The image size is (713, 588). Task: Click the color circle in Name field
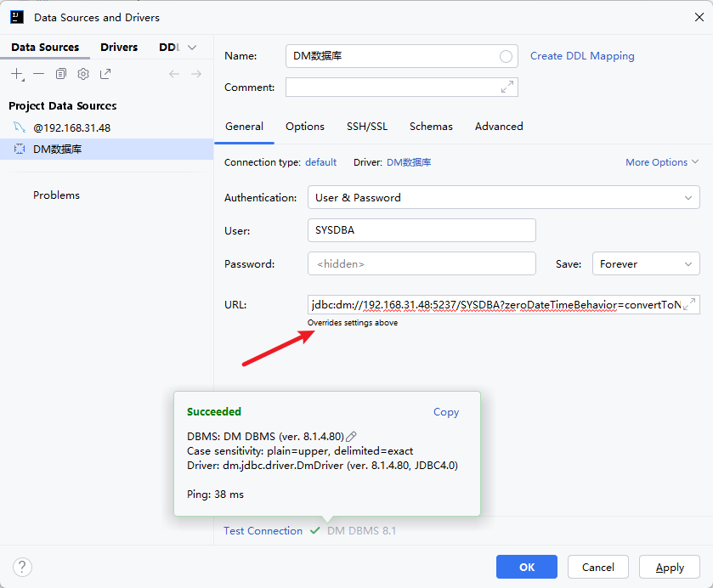tap(506, 56)
